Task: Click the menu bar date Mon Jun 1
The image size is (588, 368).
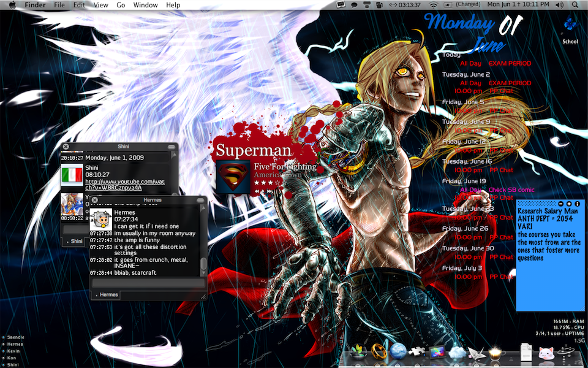Action: (x=518, y=4)
